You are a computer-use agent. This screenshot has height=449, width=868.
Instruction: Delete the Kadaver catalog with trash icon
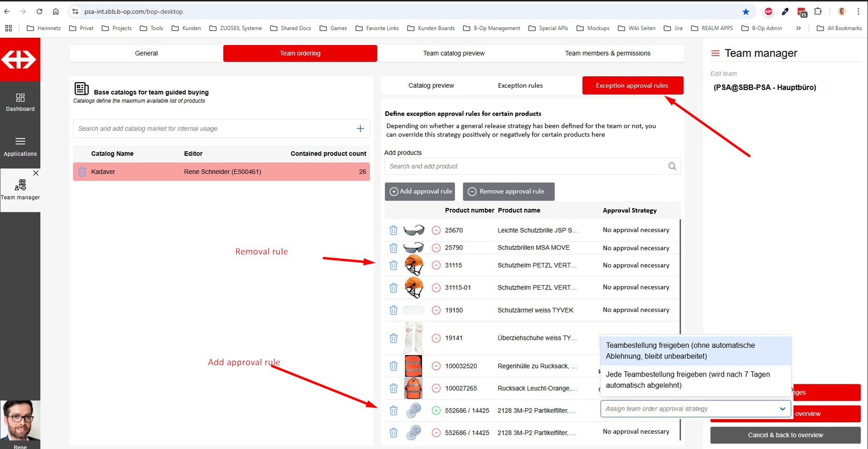(x=82, y=172)
